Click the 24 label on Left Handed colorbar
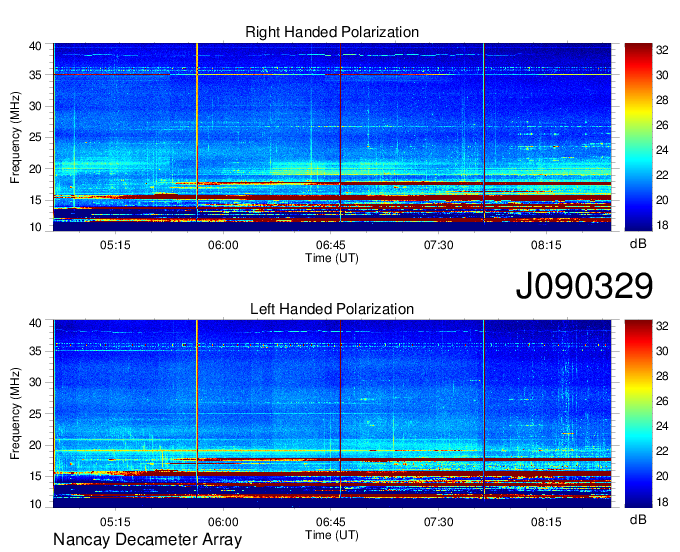680x552 pixels. point(662,426)
